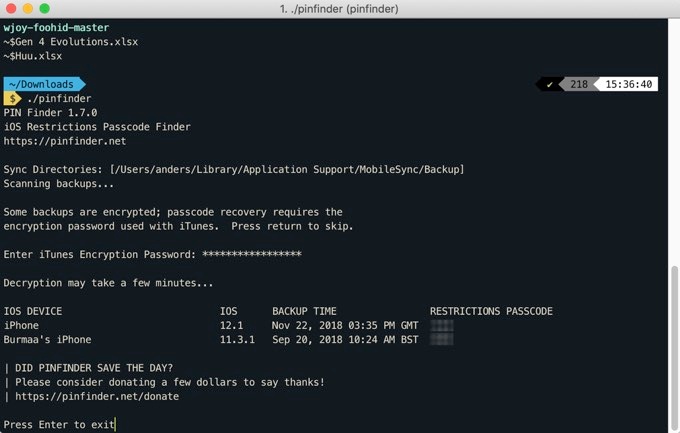The width and height of the screenshot is (680, 433).
Task: Click the '~$Gen 4 Evolutions.xlsx' filename
Action: pyautogui.click(x=71, y=42)
